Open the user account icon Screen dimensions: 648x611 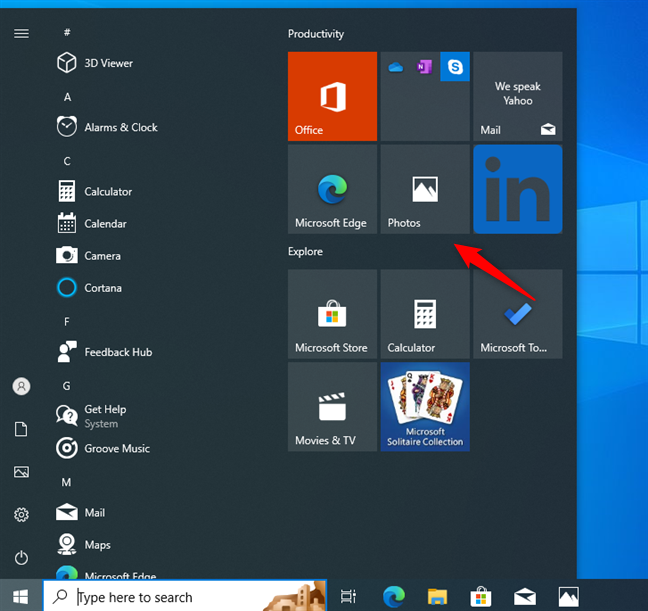tap(21, 387)
